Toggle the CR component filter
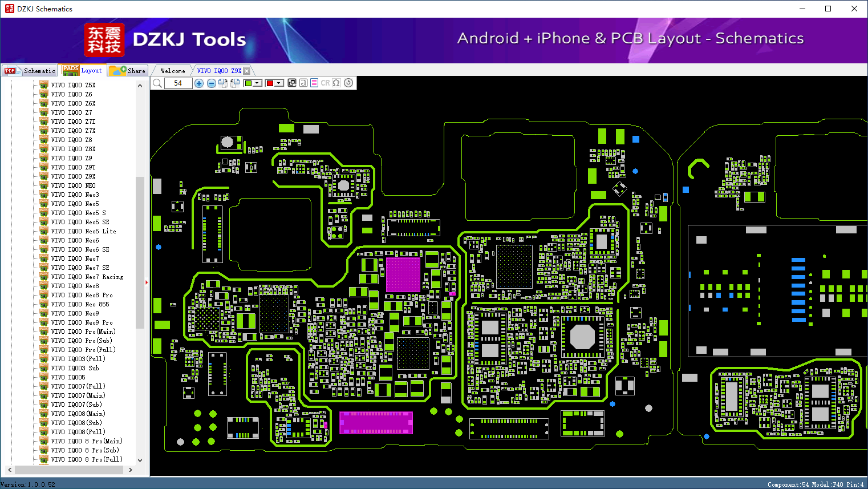The height and width of the screenshot is (489, 868). 325,83
